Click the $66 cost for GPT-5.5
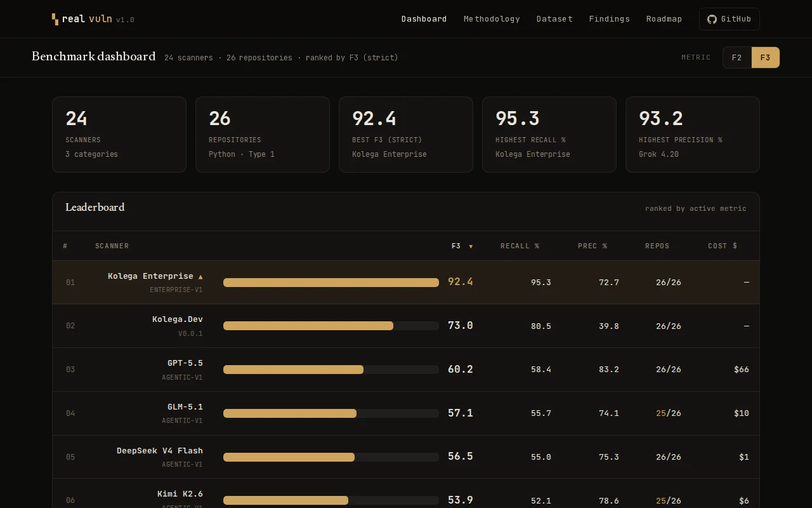The height and width of the screenshot is (508, 812). coord(742,370)
